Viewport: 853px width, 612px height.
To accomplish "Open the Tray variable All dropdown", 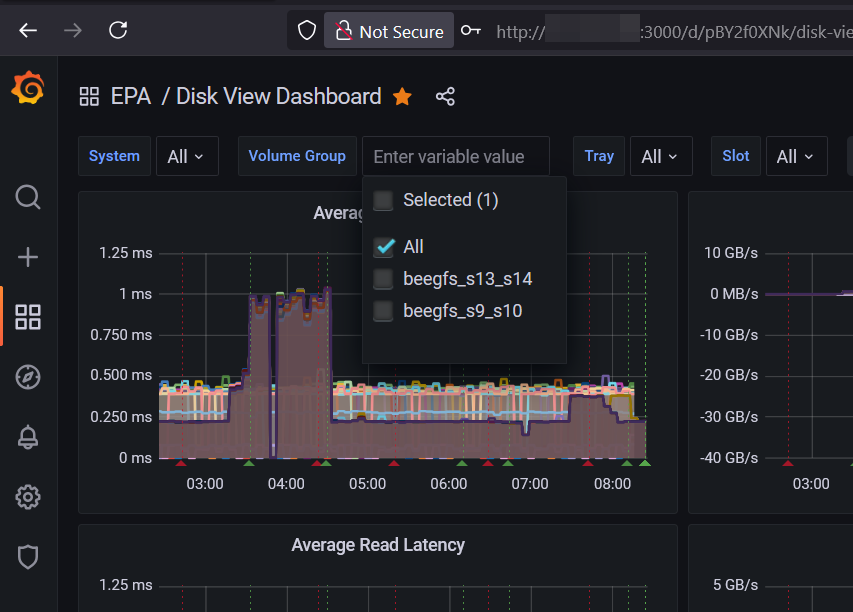I will (x=661, y=156).
